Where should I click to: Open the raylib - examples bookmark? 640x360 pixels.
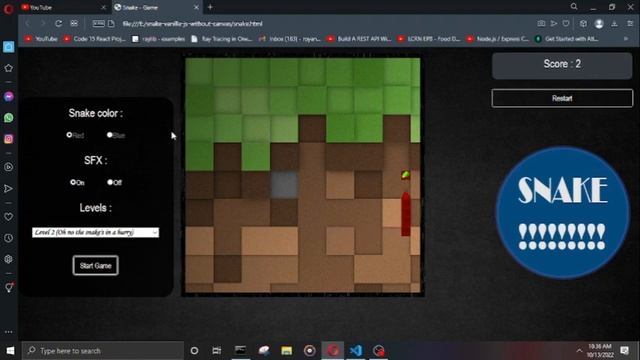tap(158, 39)
